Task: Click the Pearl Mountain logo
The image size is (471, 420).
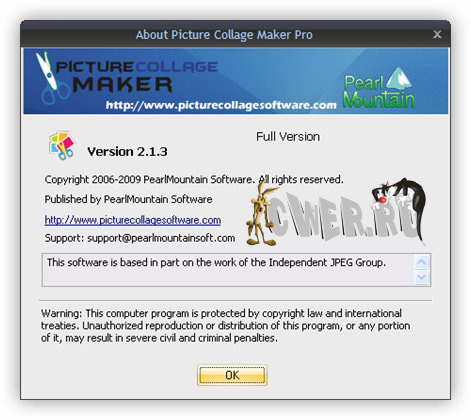Action: [379, 88]
